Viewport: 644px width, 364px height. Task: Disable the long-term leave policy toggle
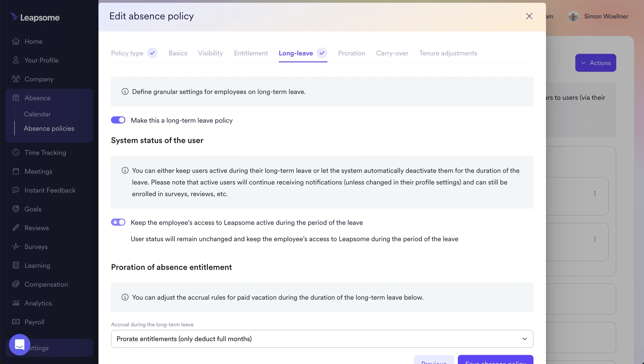[x=118, y=120]
